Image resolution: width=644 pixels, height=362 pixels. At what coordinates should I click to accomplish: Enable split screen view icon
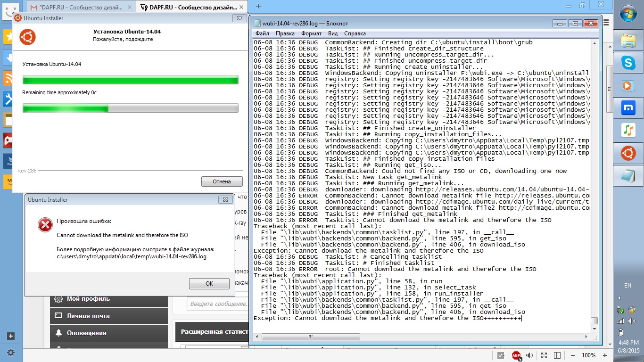click(x=557, y=355)
